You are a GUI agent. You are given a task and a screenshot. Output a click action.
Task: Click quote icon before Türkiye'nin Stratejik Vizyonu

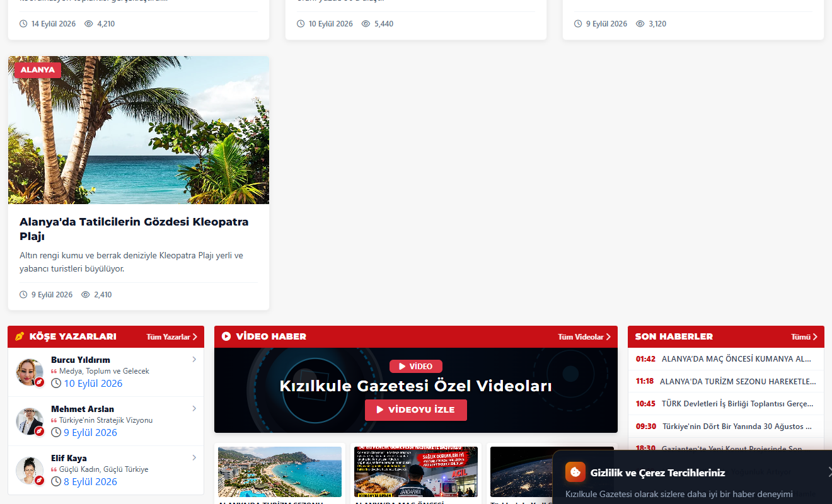(54, 421)
